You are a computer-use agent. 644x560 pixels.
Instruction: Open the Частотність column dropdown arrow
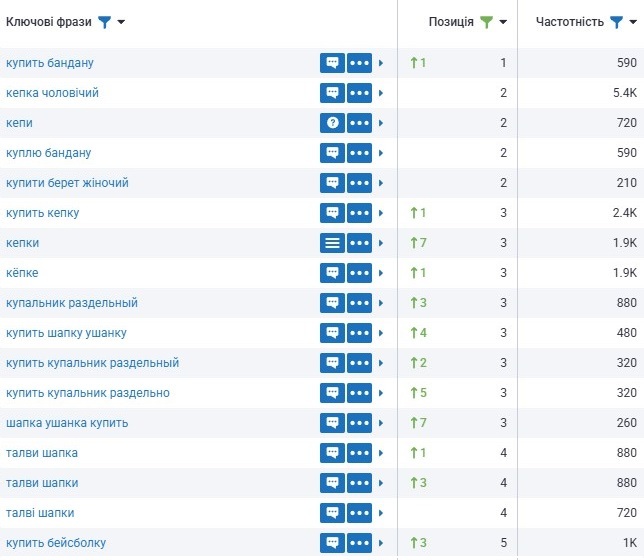click(x=633, y=23)
